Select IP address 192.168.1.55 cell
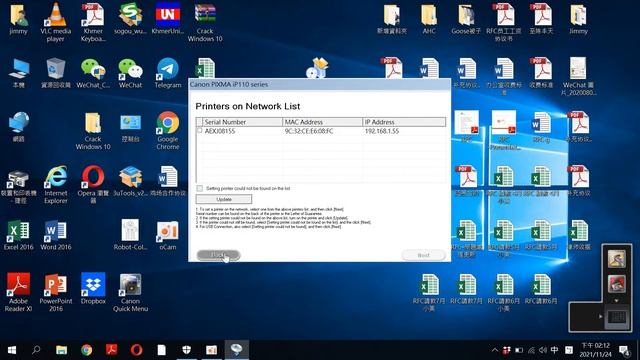The height and width of the screenshot is (360, 640). (x=382, y=131)
